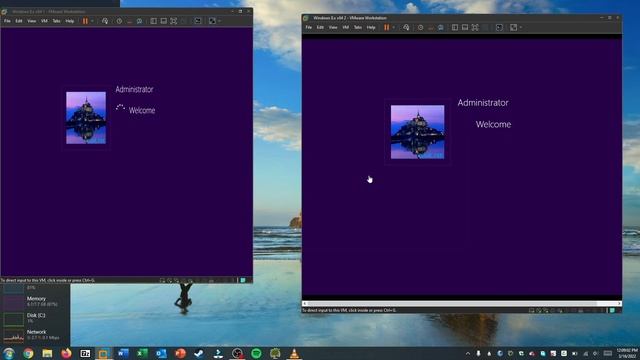Viewport: 640px width, 360px height.
Task: Take a snapshot in the right VMware window
Action: coord(420,27)
